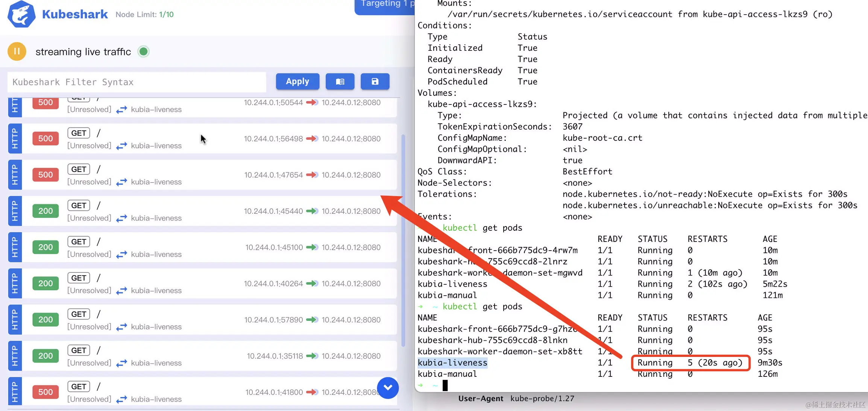Click the green streaming status indicator
868x411 pixels.
point(143,51)
